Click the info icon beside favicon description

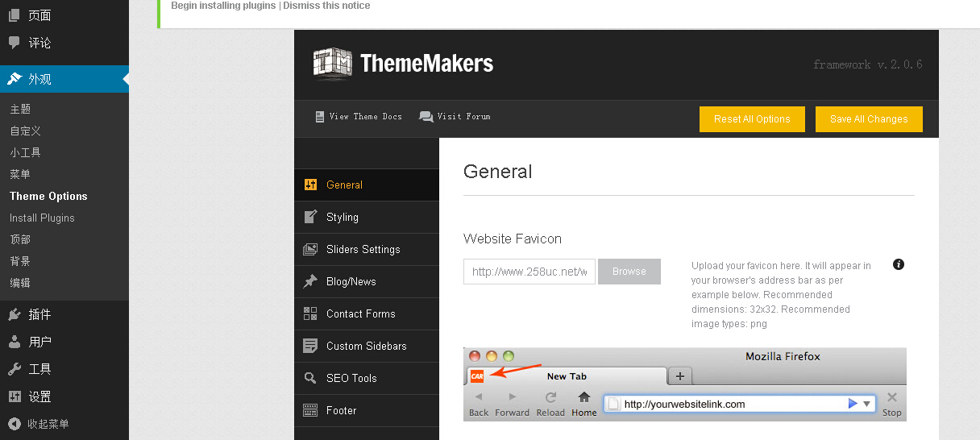tap(899, 264)
